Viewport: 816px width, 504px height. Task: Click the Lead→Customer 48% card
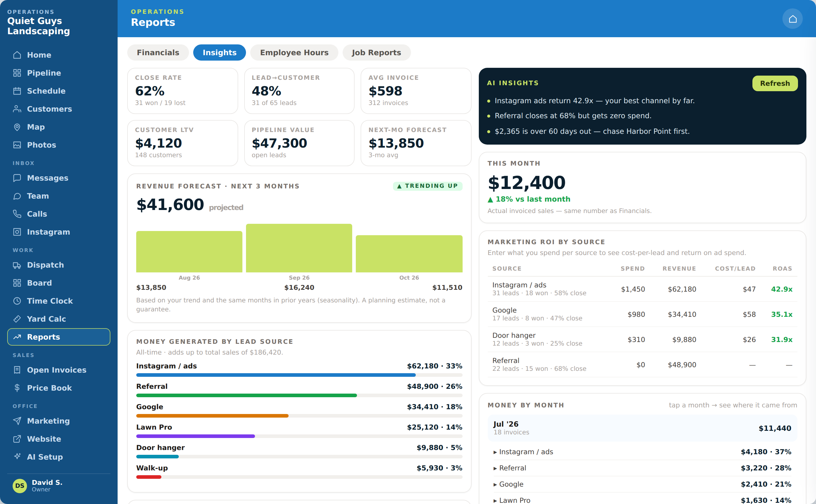point(299,91)
